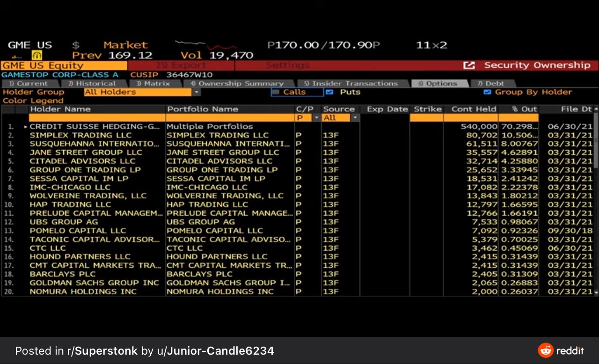
Task: Expand the Credit Suisse Hedging row arrow
Action: (26, 127)
